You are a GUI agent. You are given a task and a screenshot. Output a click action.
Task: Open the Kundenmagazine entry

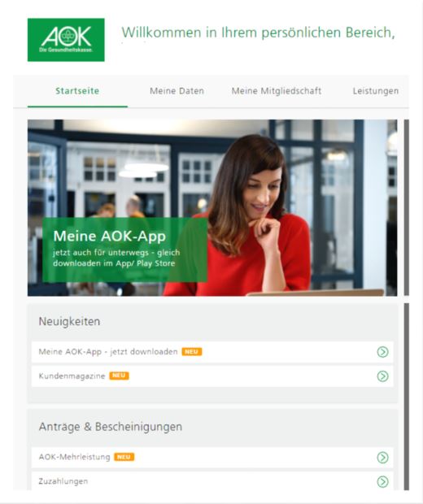[x=212, y=376]
